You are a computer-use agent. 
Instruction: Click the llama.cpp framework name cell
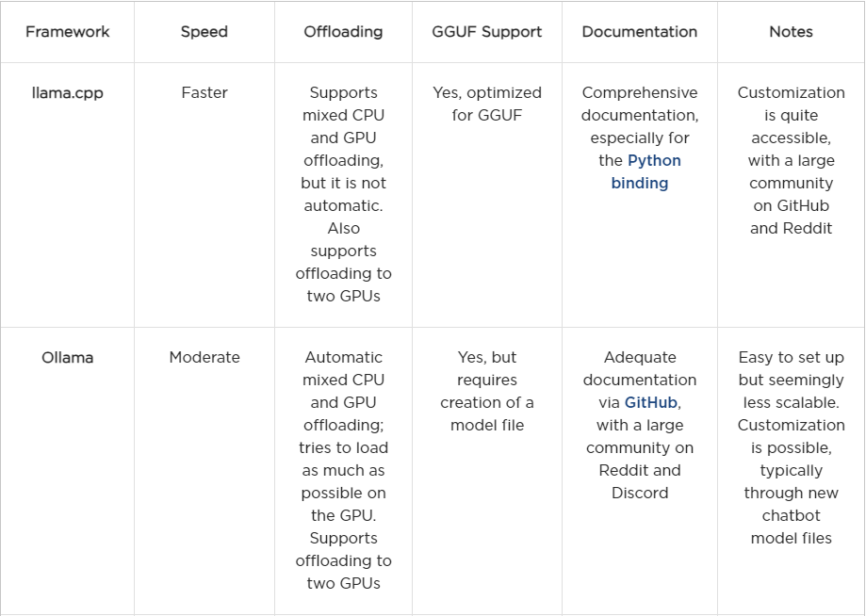tap(67, 92)
